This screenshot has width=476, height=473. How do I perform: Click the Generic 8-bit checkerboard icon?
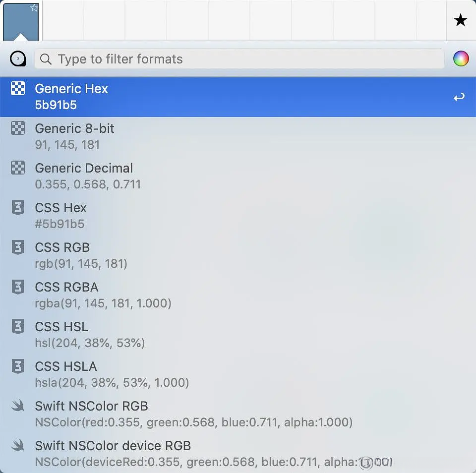pos(18,128)
